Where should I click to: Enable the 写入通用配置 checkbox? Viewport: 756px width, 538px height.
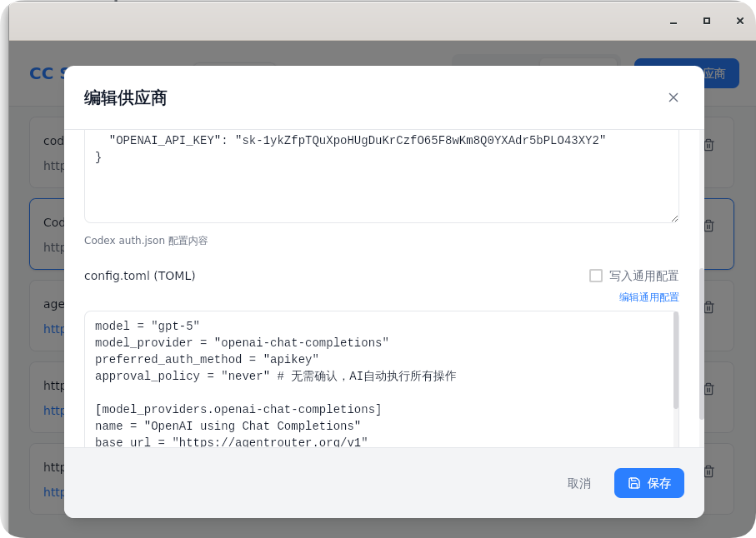[596, 276]
